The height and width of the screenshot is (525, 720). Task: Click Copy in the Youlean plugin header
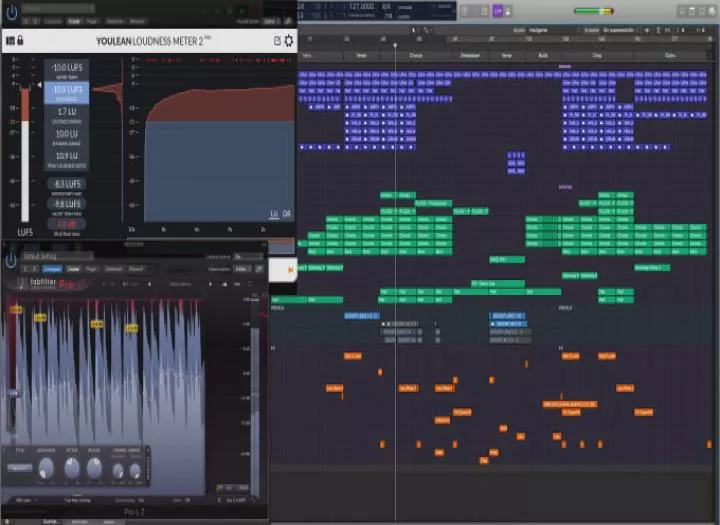[x=74, y=21]
